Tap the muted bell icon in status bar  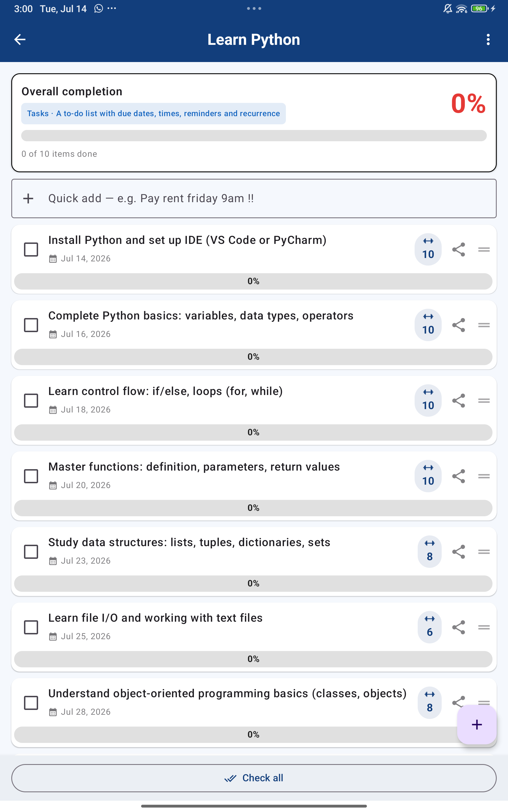tap(448, 8)
